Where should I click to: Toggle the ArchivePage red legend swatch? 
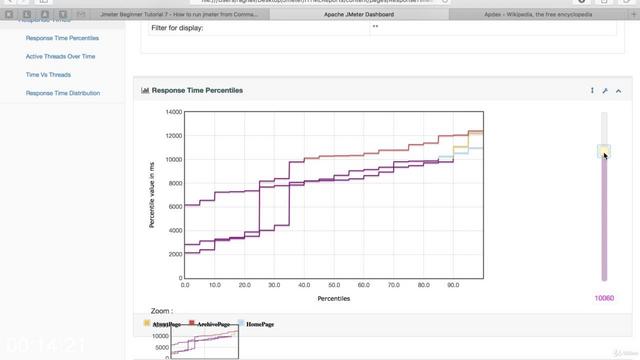coord(192,323)
